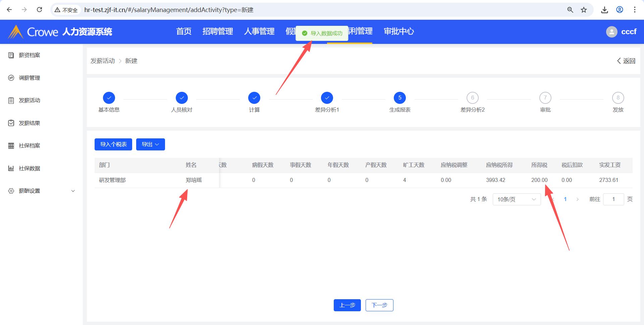The image size is (644, 325).
Task: Click the 导入个税表 button
Action: pos(113,144)
